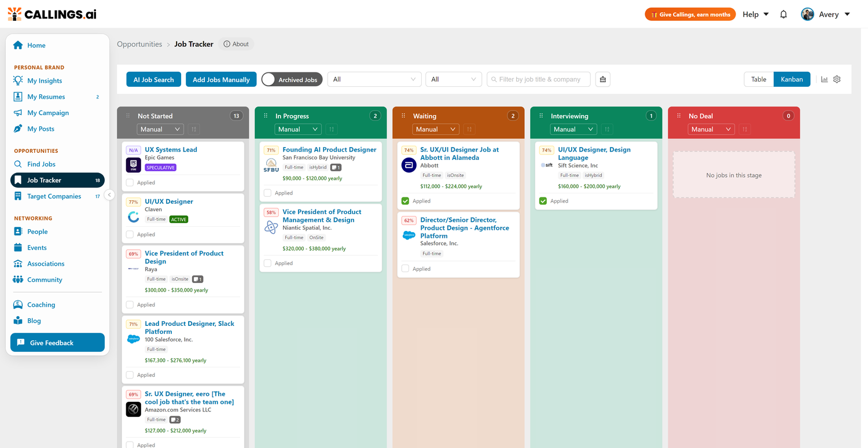The width and height of the screenshot is (868, 448).
Task: Open Manual sort dropdown in No Deal
Action: tap(711, 129)
